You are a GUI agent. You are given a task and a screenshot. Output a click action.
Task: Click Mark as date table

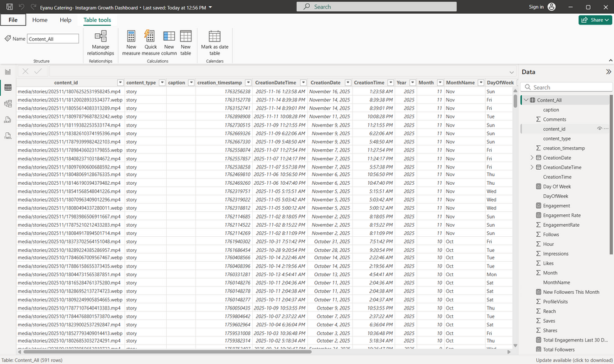214,43
